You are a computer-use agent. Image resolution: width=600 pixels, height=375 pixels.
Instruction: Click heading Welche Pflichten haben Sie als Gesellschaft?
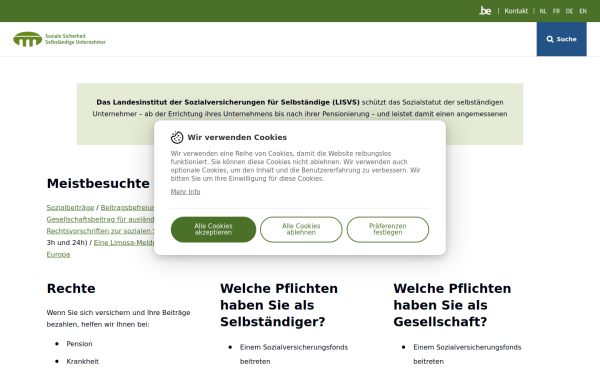click(x=452, y=305)
